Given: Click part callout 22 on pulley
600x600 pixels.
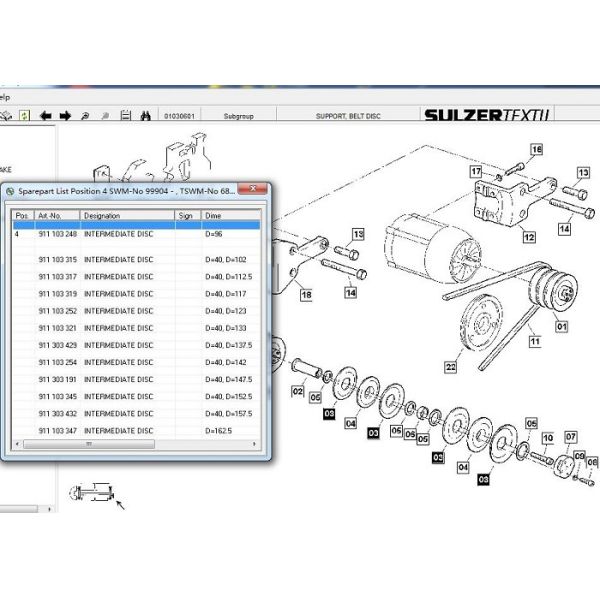Looking at the screenshot, I should 451,368.
